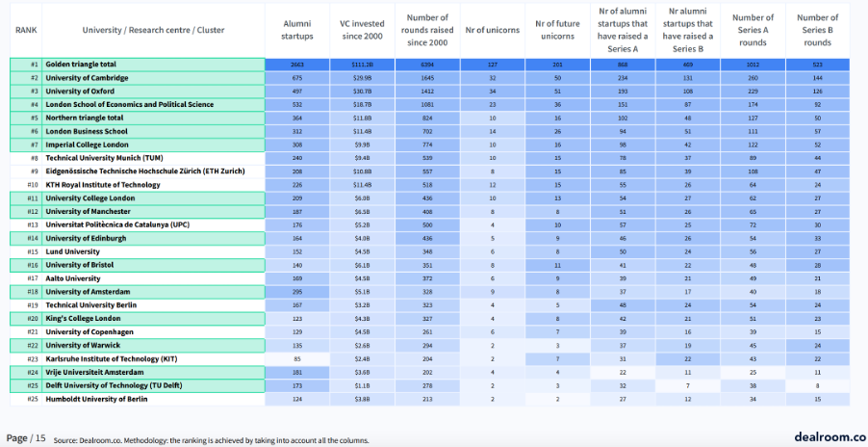Click Golden triangle's $111.2B VC invested cell

(363, 65)
